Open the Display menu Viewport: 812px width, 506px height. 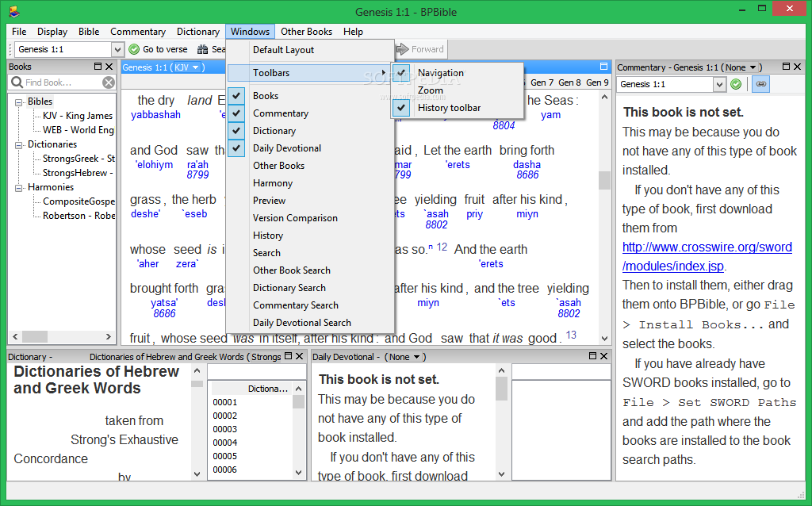(52, 32)
